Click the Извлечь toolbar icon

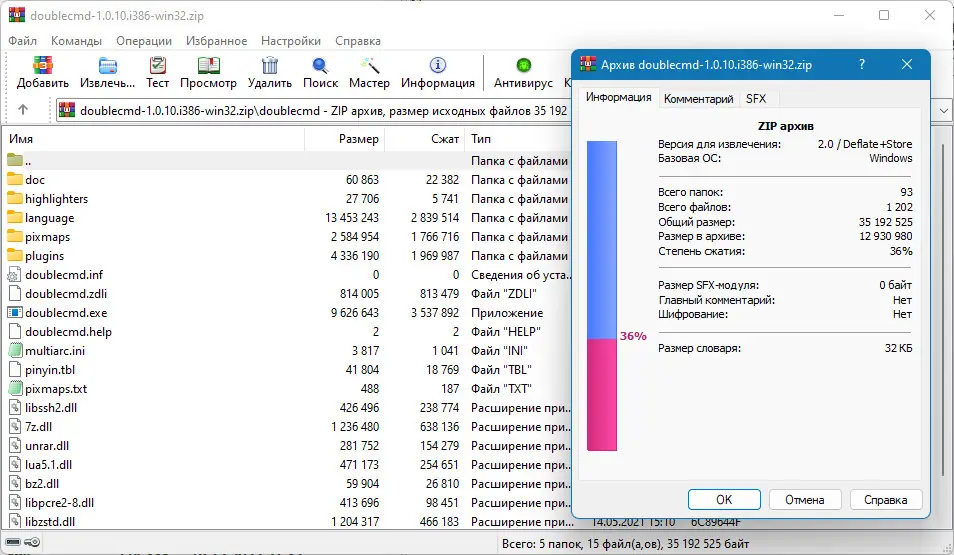click(108, 65)
